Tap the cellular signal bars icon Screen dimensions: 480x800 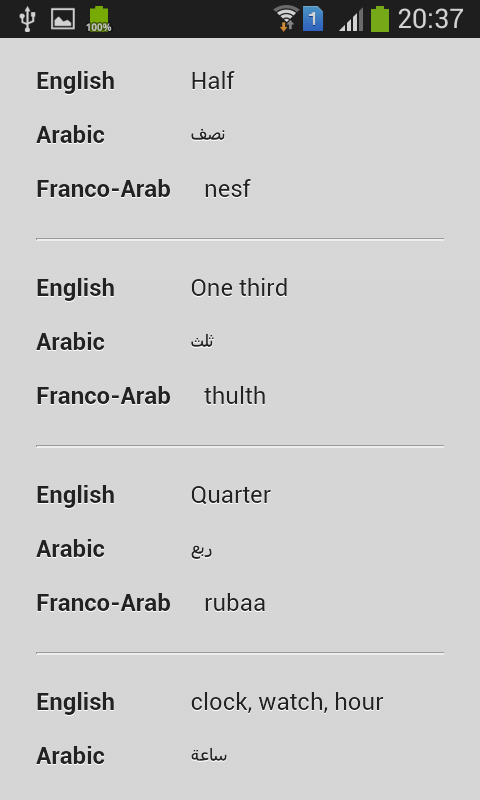point(351,19)
